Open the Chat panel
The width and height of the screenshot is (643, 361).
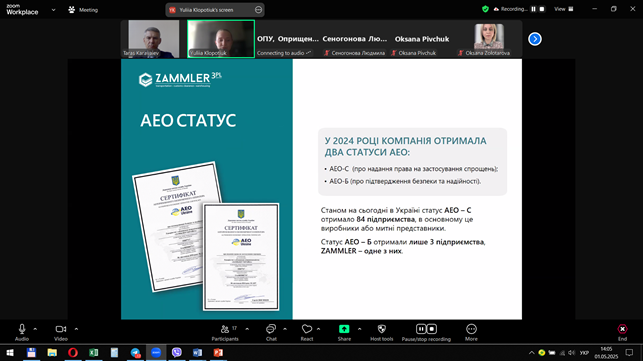point(271,332)
